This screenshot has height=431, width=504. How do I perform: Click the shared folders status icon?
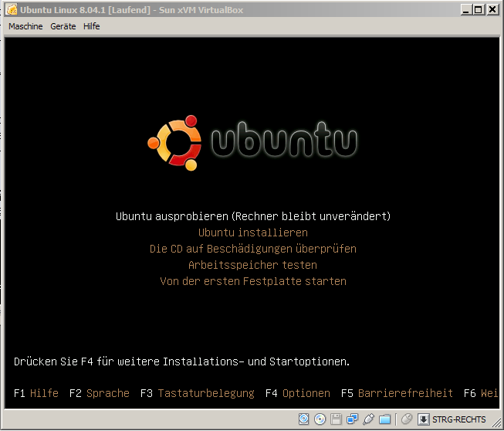(384, 419)
